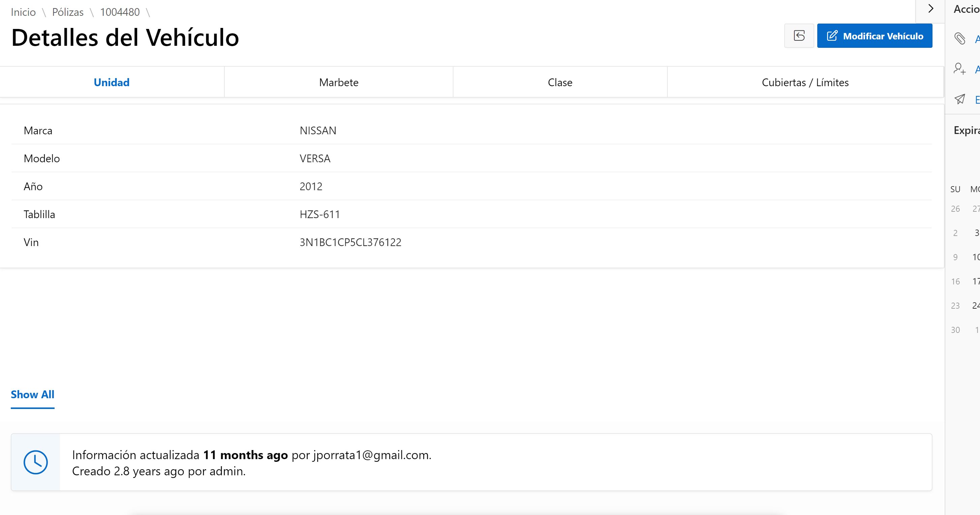Viewport: 980px width, 515px height.
Task: Click the clock icon in info banner
Action: point(35,462)
